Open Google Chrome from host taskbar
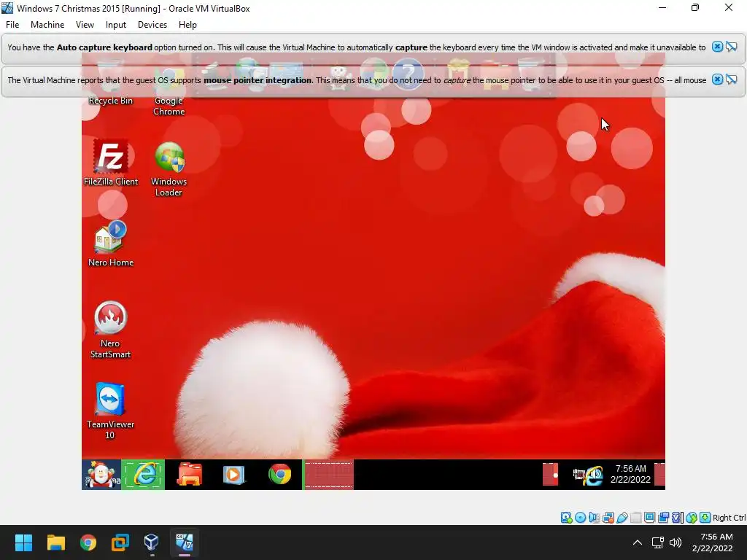 point(88,542)
